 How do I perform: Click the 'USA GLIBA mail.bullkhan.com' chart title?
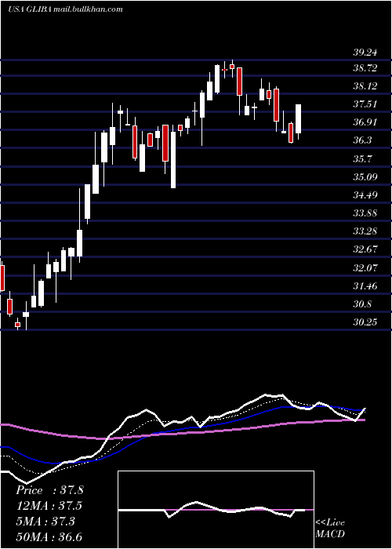click(65, 9)
